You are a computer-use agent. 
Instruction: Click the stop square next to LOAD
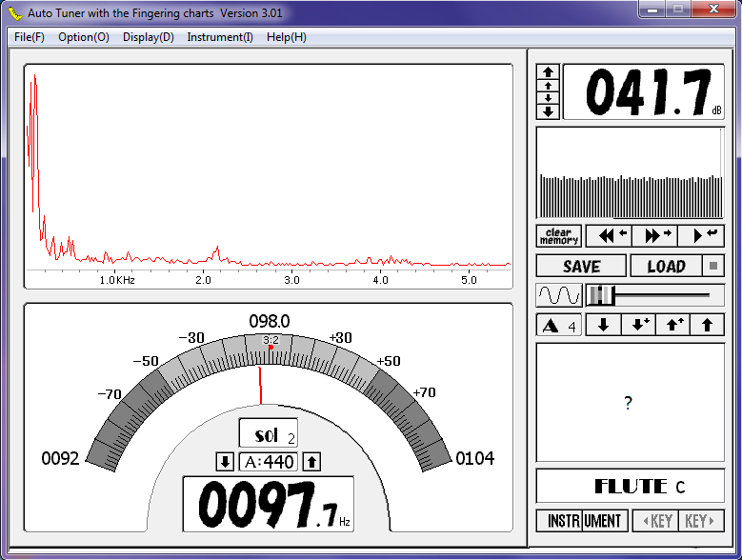click(x=712, y=266)
